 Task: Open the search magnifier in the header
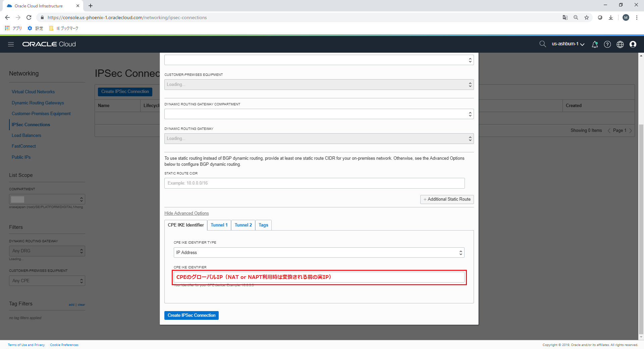click(542, 44)
